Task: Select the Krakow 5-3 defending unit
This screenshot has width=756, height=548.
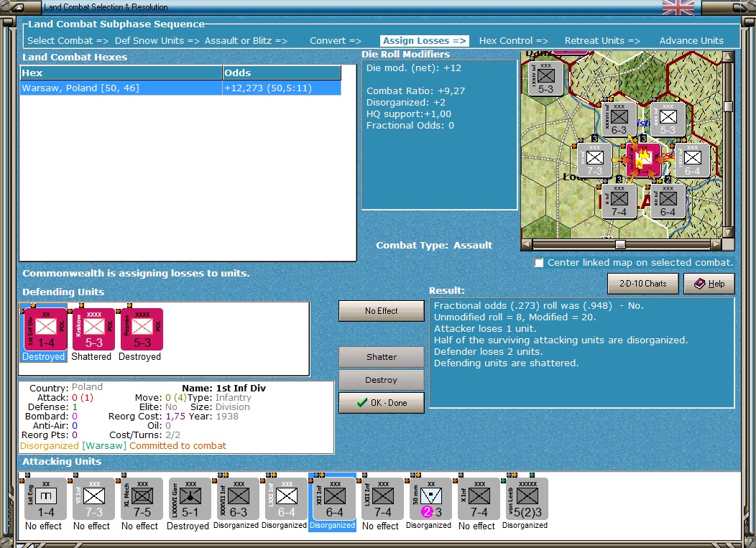Action: pos(93,329)
